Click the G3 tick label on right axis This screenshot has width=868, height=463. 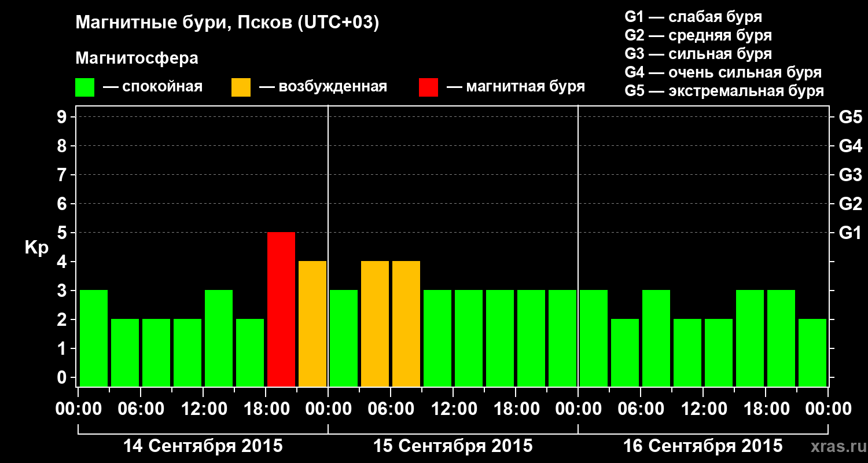pyautogui.click(x=850, y=175)
